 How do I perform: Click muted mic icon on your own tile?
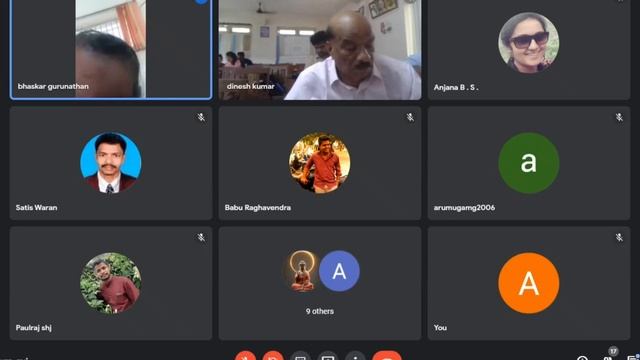click(x=619, y=238)
